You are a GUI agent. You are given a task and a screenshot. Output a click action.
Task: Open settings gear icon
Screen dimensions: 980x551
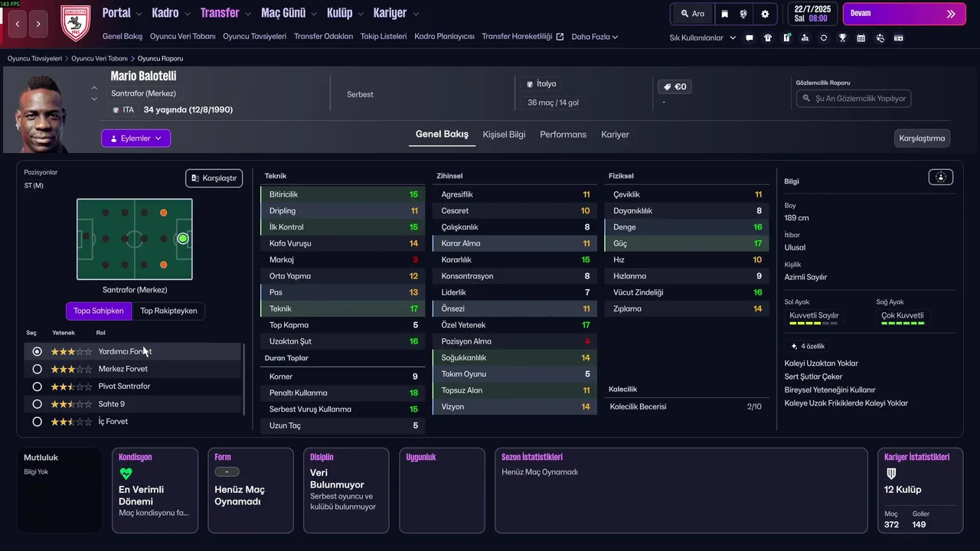[765, 14]
